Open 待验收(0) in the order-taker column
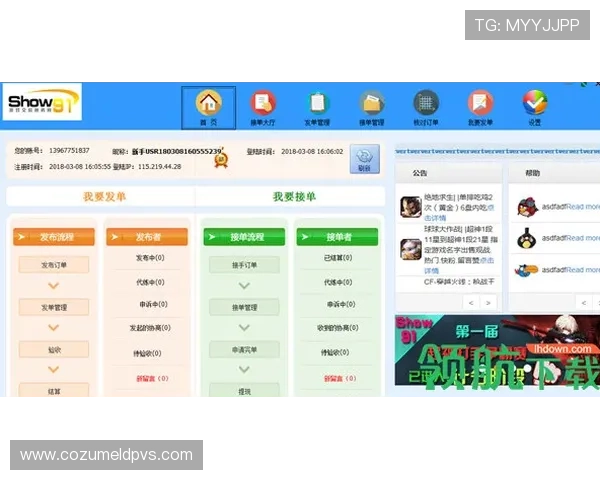This screenshot has width=600, height=480. pos(334,352)
